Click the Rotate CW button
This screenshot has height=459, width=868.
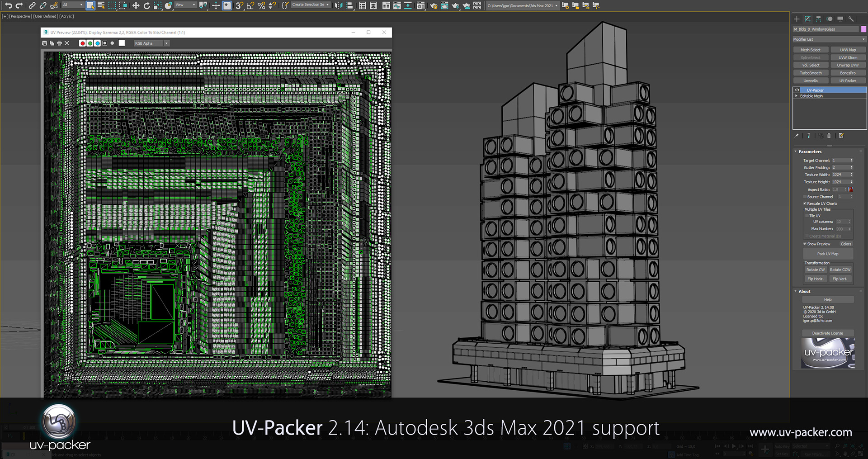(816, 270)
